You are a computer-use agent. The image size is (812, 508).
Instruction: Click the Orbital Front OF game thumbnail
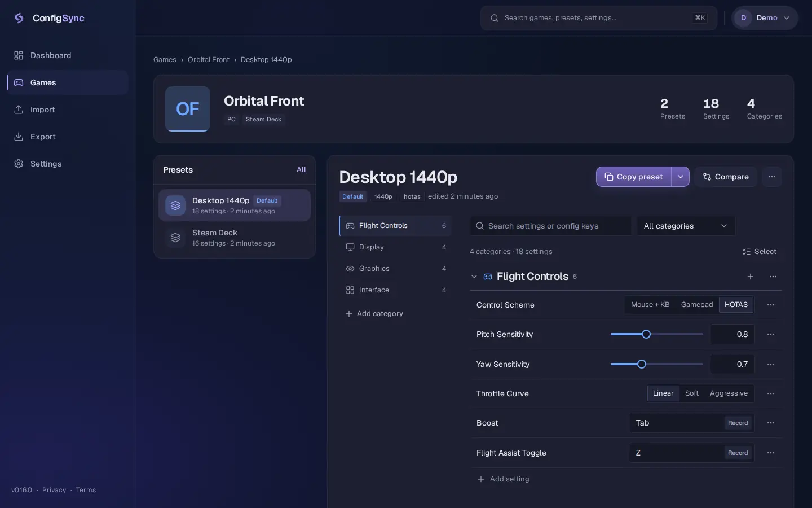pos(188,109)
